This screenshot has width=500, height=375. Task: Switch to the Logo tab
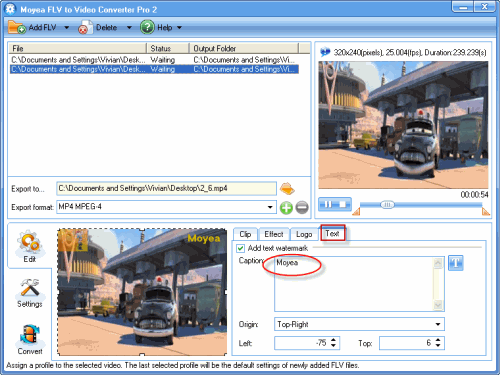304,234
